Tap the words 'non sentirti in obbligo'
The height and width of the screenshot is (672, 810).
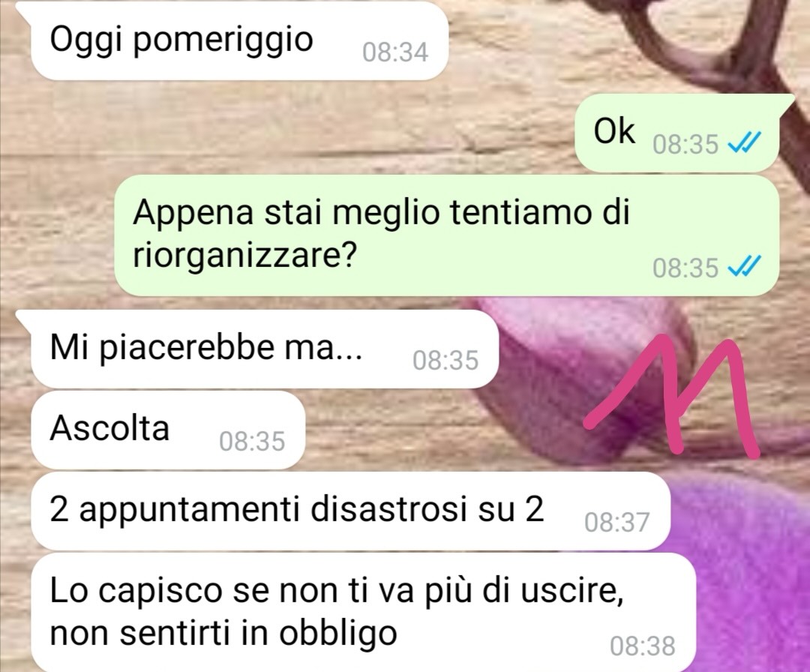point(223,633)
